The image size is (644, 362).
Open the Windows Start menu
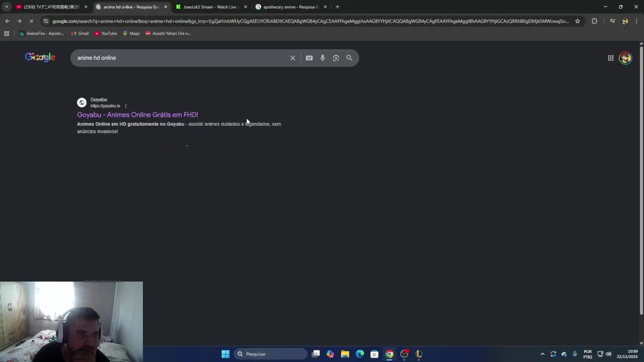click(x=225, y=354)
